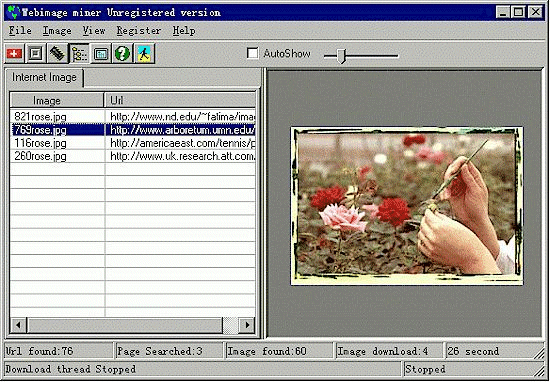The width and height of the screenshot is (550, 382).
Task: Click the Image download:4 status field
Action: click(x=389, y=351)
